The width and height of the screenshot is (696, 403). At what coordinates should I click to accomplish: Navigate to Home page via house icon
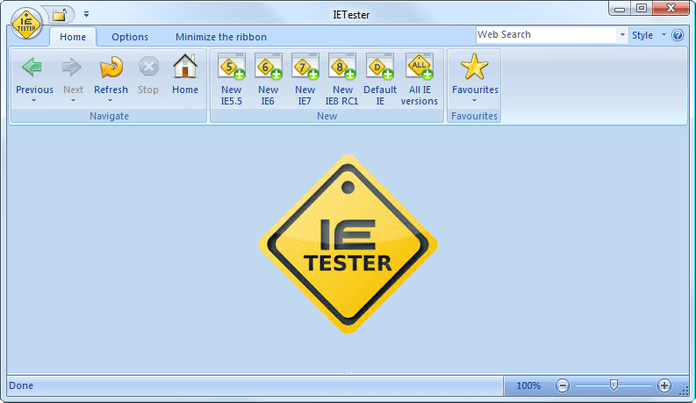[x=185, y=66]
